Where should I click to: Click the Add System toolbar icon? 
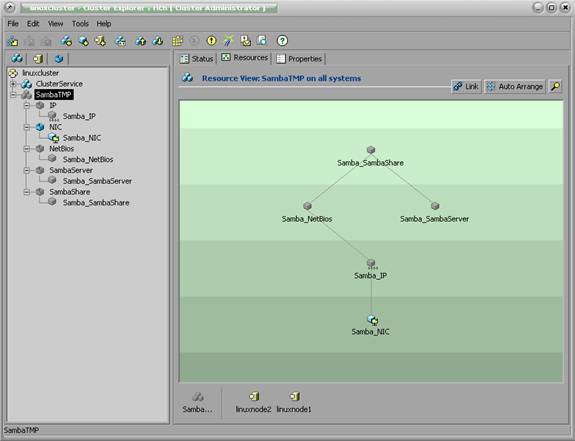(x=100, y=41)
